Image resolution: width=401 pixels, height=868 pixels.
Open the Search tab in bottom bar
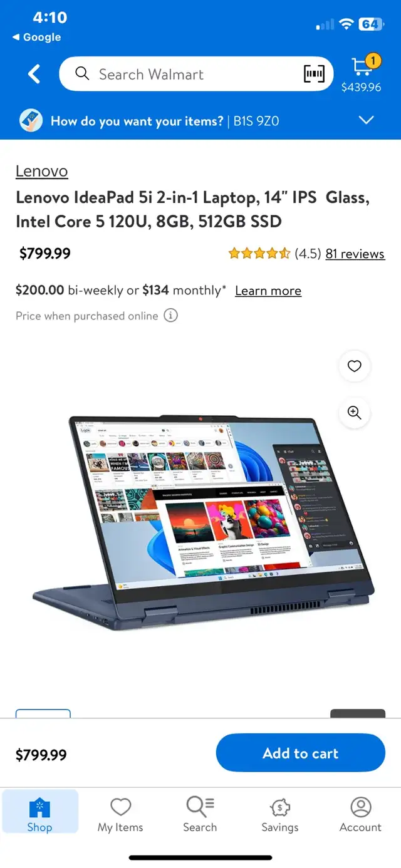point(200,815)
